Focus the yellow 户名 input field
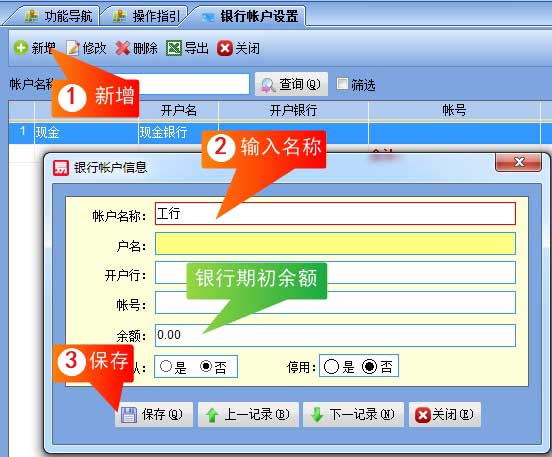 pos(335,243)
